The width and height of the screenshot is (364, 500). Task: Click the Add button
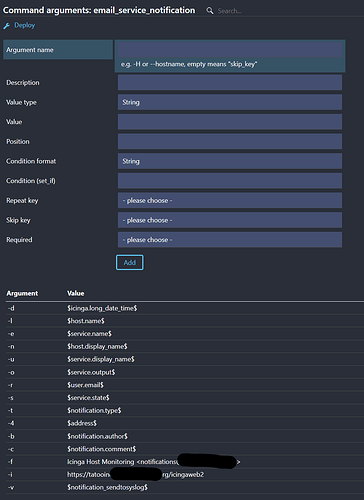click(x=130, y=262)
